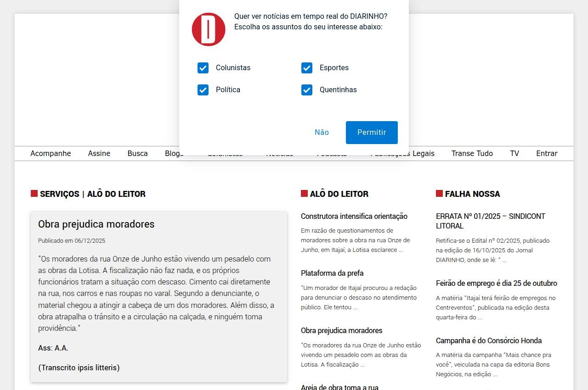
Task: Decline notifications with Não
Action: coord(322,133)
